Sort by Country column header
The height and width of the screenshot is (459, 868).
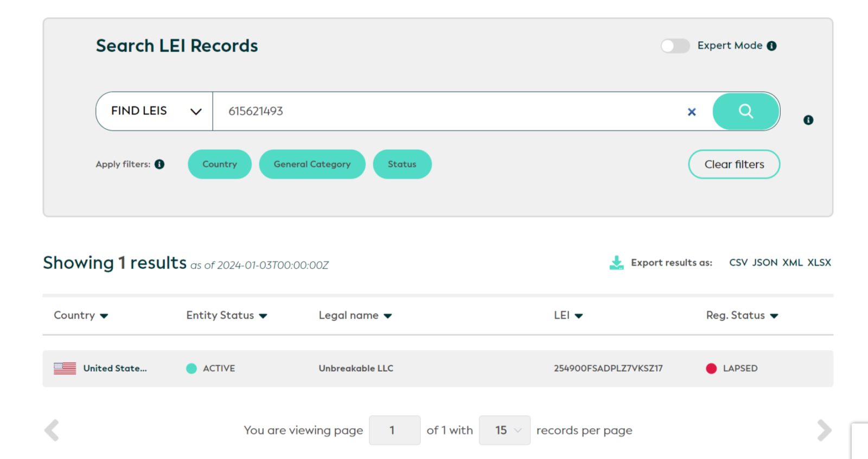click(x=81, y=315)
